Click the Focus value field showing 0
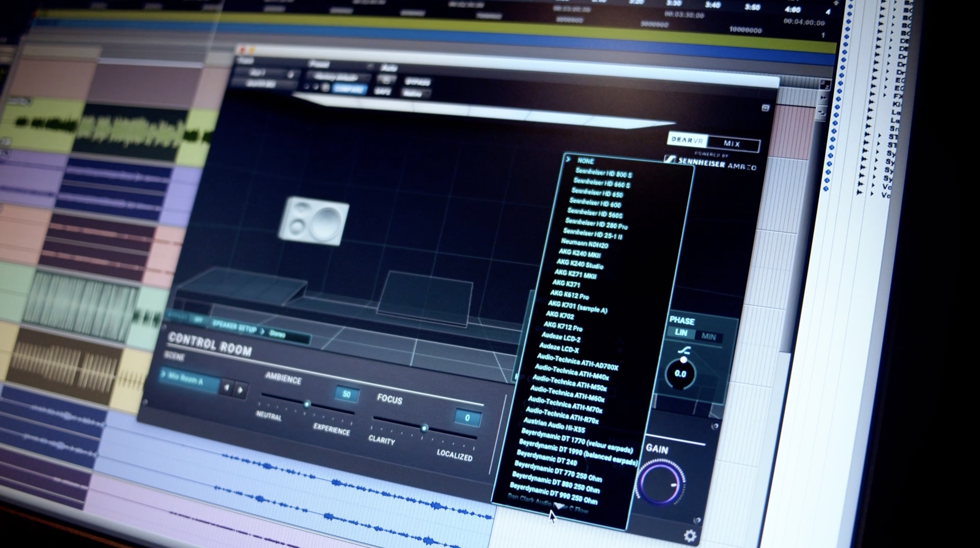 [x=467, y=418]
